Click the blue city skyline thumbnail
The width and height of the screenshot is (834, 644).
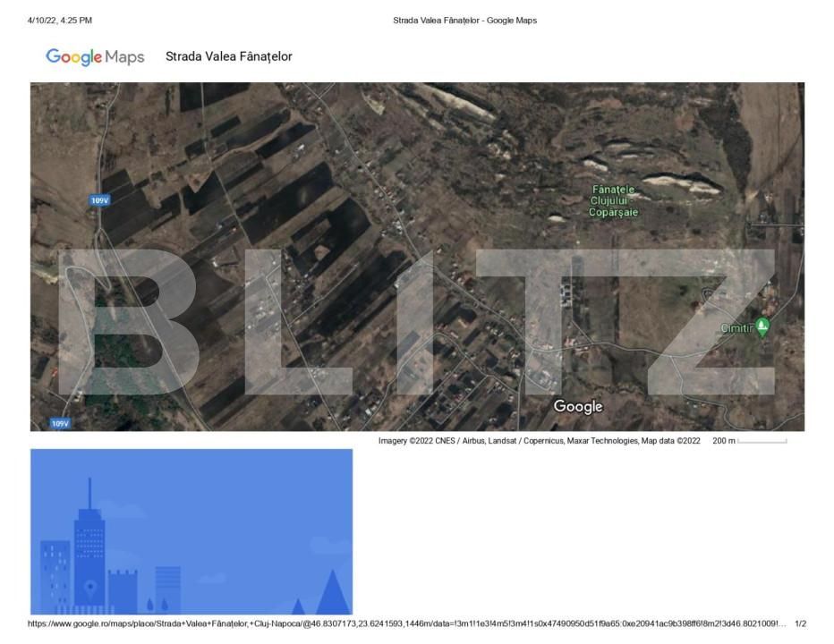click(191, 531)
